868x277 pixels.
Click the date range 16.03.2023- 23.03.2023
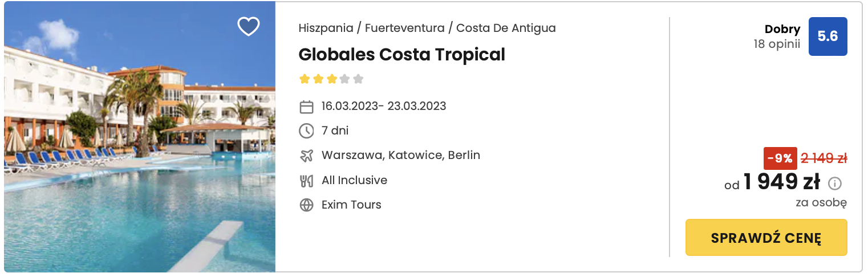(x=383, y=106)
